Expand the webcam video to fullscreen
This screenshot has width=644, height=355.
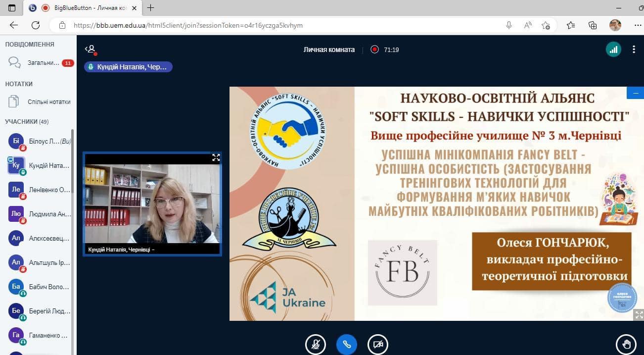point(216,157)
